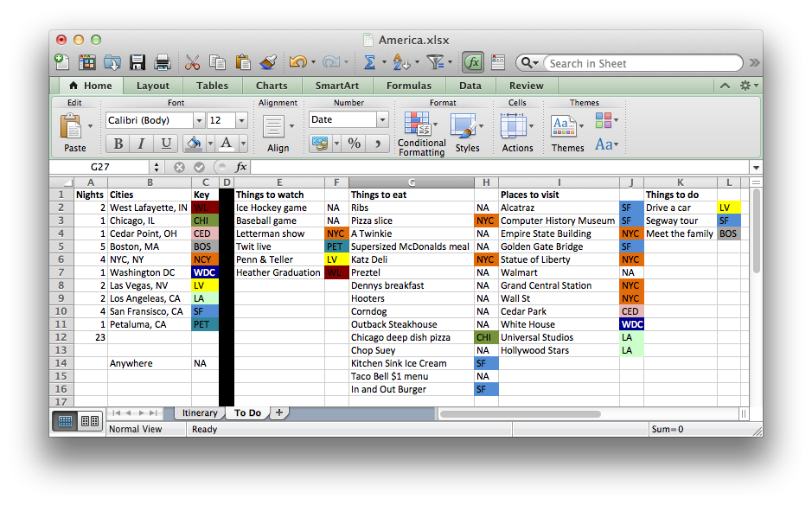This screenshot has width=812, height=505.
Task: Open ribbon preferences gear icon
Action: click(x=745, y=86)
